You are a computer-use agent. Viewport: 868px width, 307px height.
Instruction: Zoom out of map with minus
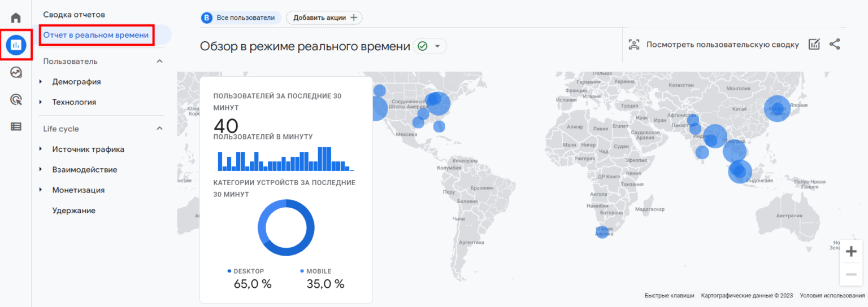click(851, 274)
